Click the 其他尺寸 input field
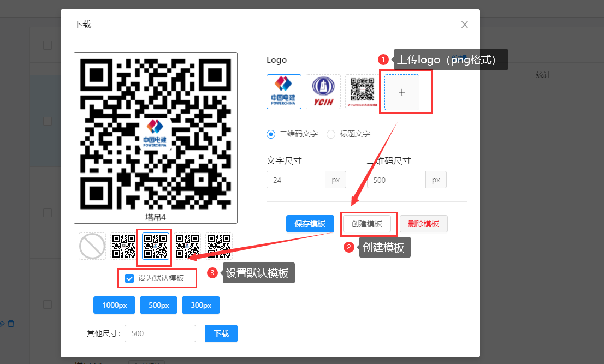 pyautogui.click(x=160, y=333)
